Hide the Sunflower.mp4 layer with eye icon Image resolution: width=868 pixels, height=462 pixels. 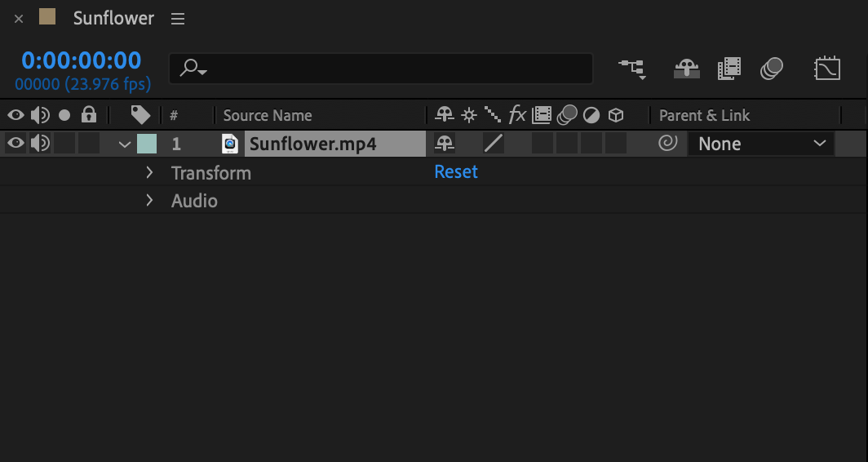pyautogui.click(x=15, y=144)
